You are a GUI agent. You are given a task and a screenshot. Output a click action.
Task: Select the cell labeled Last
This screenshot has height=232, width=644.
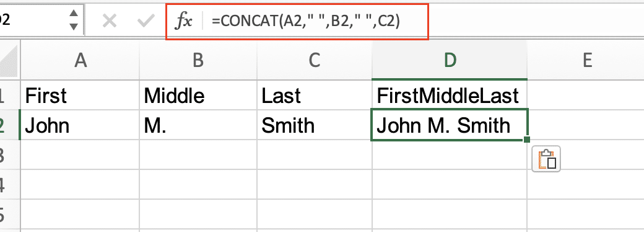(x=315, y=96)
